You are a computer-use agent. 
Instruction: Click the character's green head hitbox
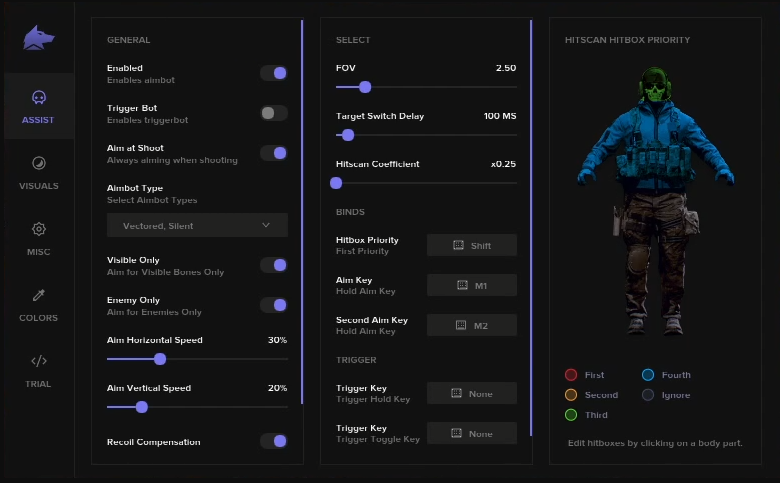655,85
